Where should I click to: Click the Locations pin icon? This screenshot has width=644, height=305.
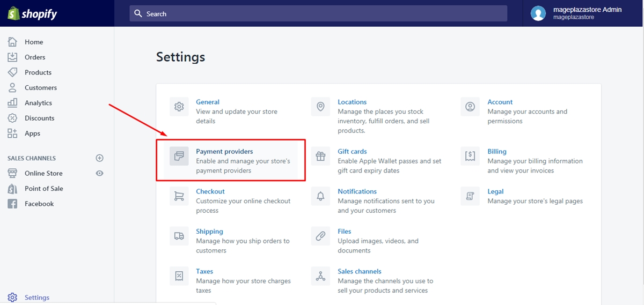click(320, 107)
